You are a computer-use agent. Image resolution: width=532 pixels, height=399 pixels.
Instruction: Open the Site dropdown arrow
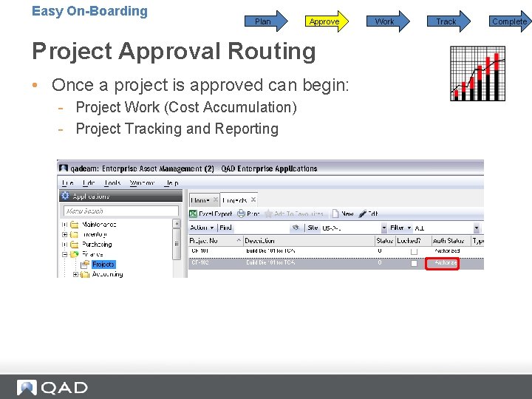pos(383,228)
